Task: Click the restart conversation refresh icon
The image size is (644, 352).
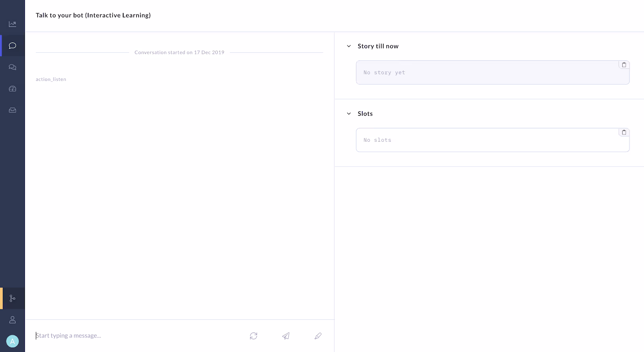Action: tap(254, 336)
